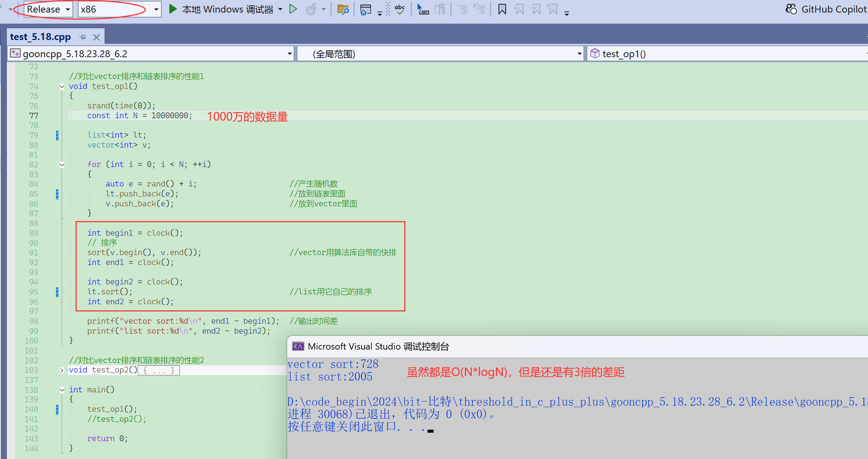This screenshot has height=459, width=868.
Task: Pin the test_5.18.cpp tab
Action: (83, 37)
